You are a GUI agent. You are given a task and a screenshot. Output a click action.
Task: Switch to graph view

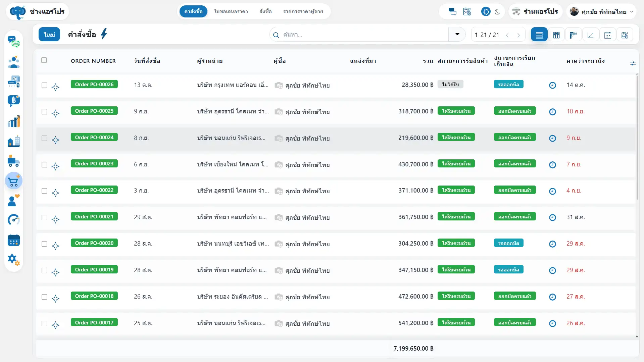[591, 35]
